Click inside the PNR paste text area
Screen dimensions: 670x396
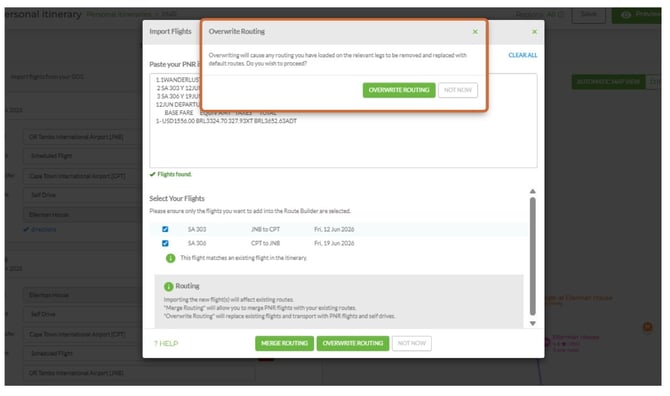pyautogui.click(x=343, y=121)
